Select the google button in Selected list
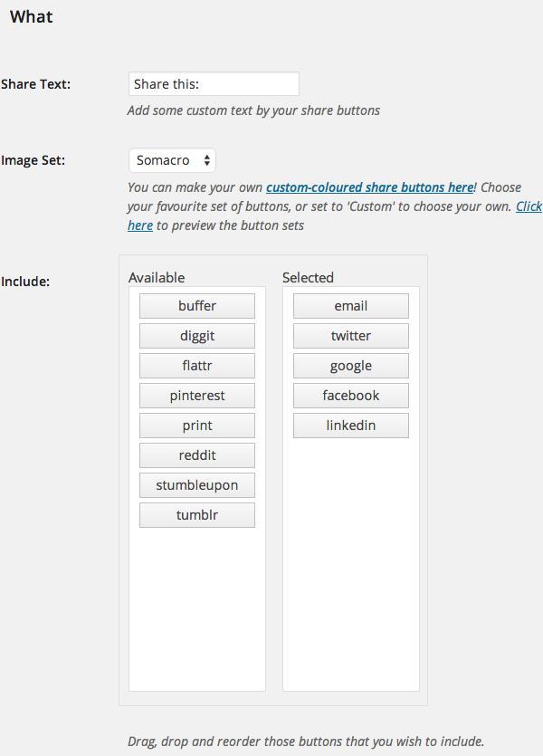 tap(351, 366)
